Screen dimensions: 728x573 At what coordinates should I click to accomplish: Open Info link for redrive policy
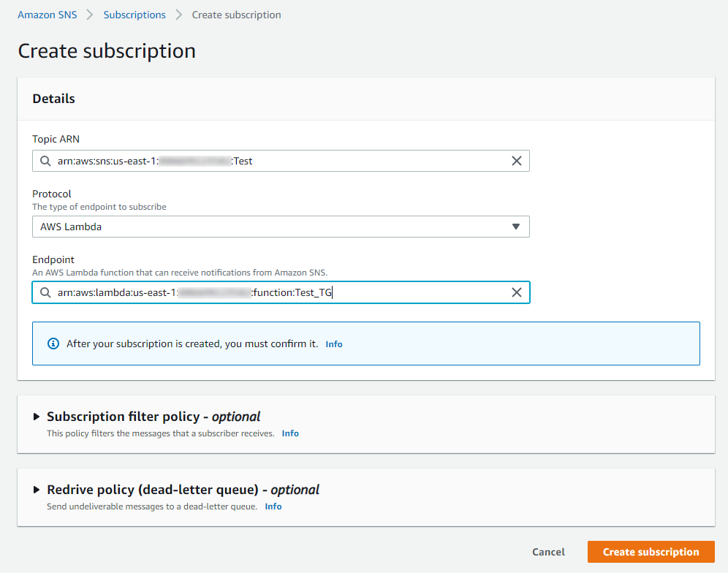pos(273,506)
